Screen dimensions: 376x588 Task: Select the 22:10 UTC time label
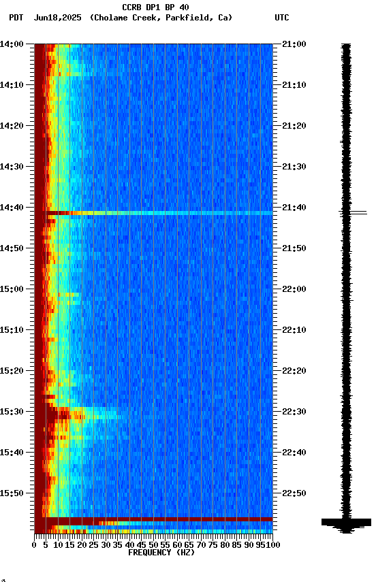(294, 330)
